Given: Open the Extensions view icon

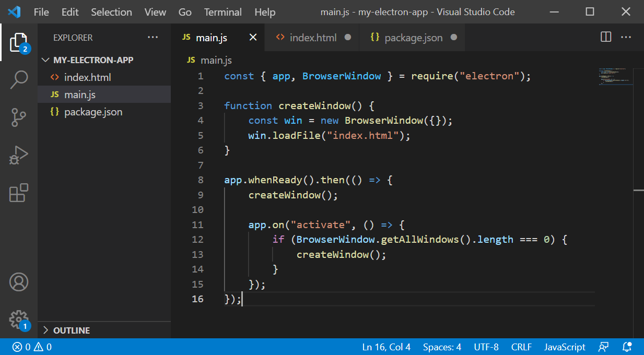Looking at the screenshot, I should point(19,193).
